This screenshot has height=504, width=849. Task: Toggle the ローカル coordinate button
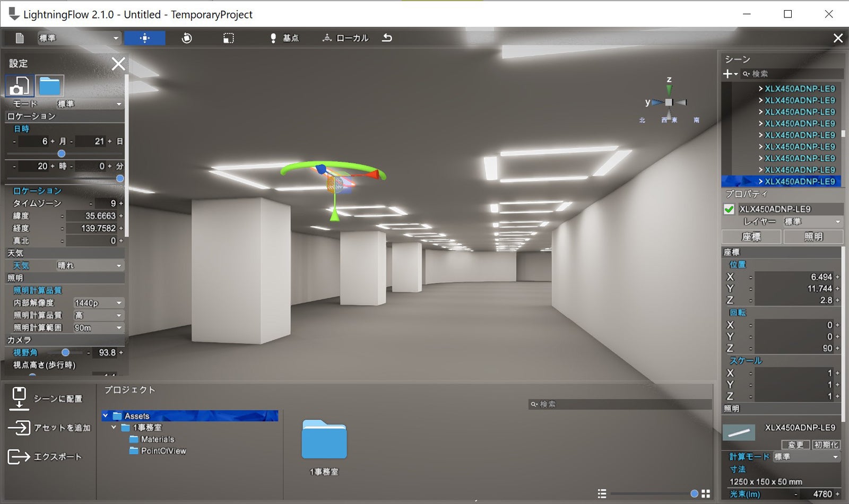pyautogui.click(x=345, y=38)
